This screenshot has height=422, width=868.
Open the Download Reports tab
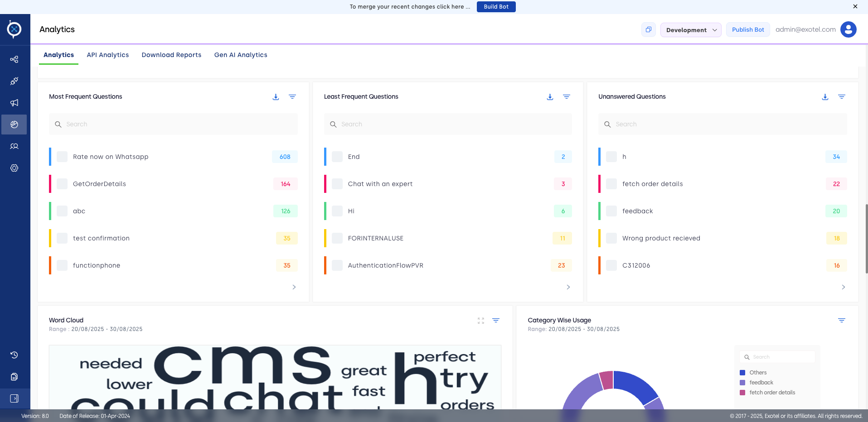pyautogui.click(x=171, y=55)
